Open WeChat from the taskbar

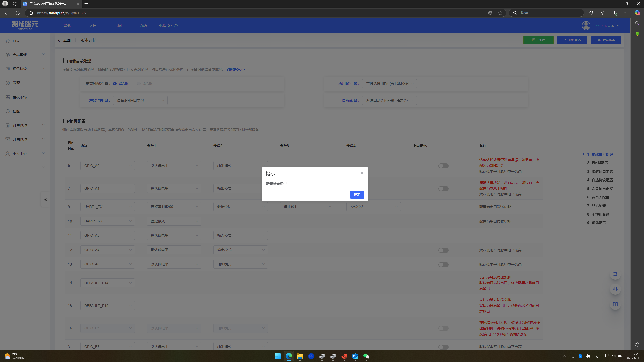(x=366, y=356)
